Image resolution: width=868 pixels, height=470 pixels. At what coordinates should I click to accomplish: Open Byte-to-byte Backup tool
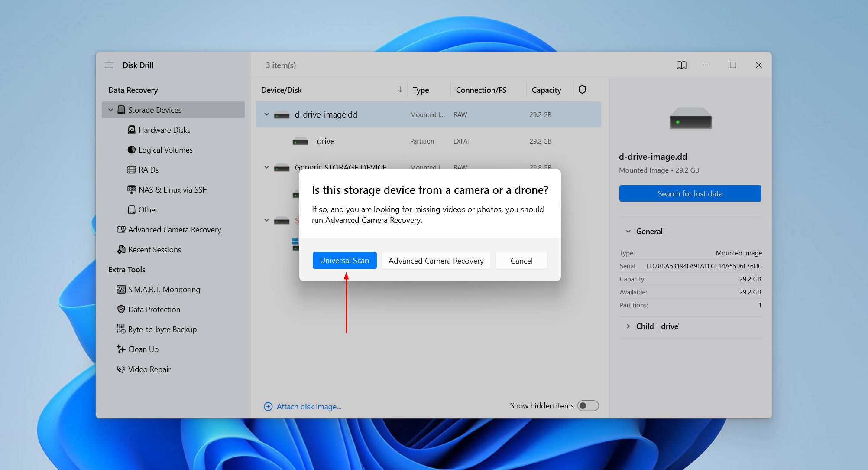click(162, 329)
